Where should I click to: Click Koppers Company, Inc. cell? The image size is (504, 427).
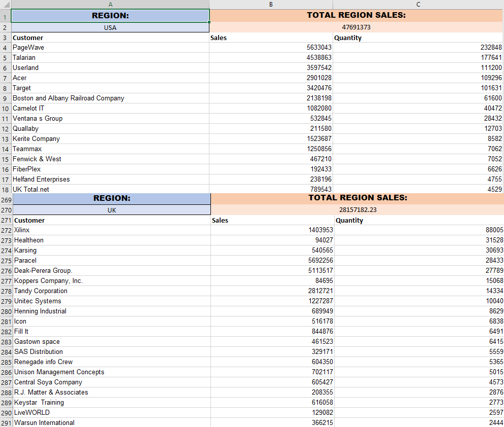(x=112, y=281)
